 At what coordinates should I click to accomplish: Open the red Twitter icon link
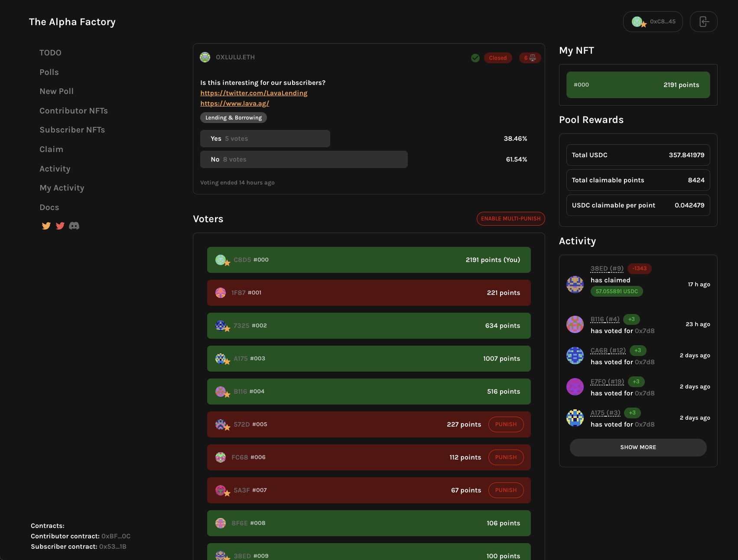[60, 226]
